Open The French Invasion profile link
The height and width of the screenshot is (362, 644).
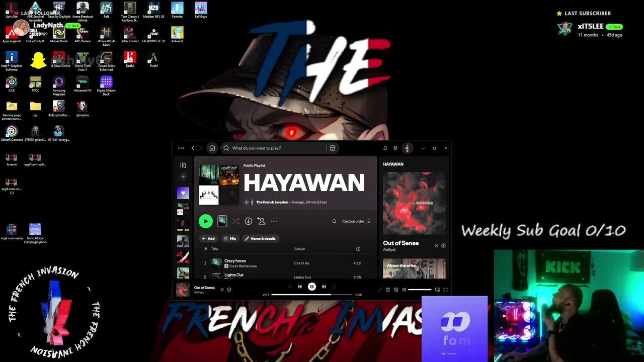(x=272, y=202)
